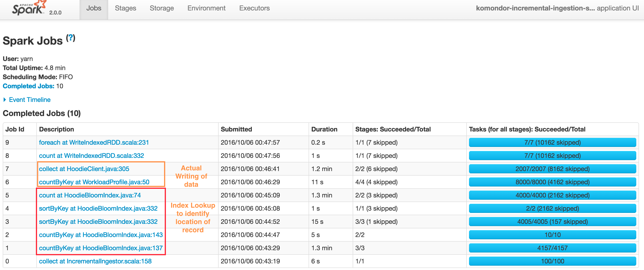Sort table by Duration column header
644x270 pixels.
click(x=324, y=129)
